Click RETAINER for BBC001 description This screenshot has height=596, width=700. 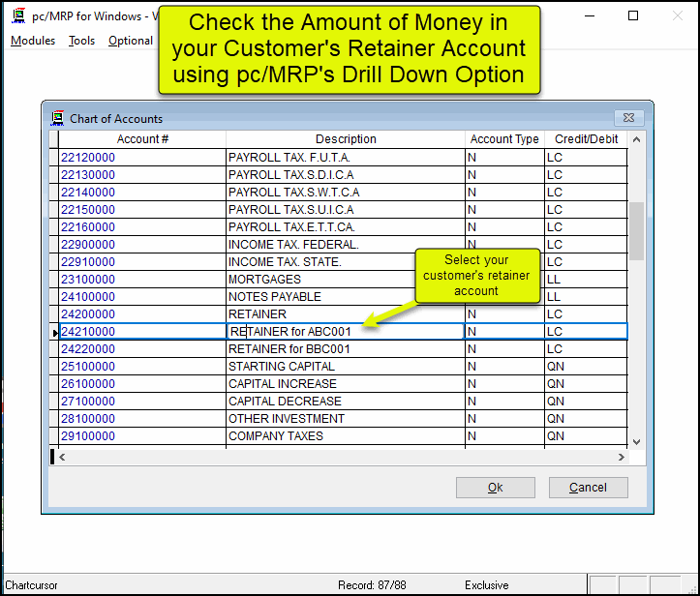tap(345, 349)
